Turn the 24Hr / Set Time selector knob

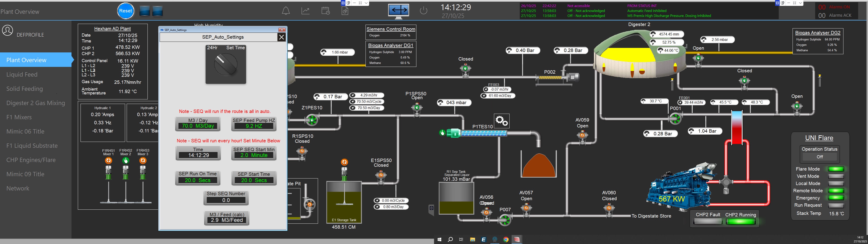(225, 65)
